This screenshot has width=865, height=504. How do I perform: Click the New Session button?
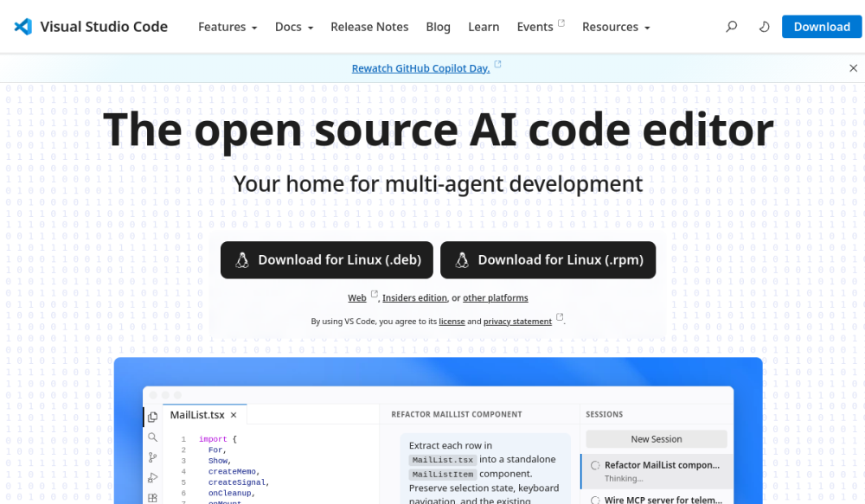pos(657,439)
